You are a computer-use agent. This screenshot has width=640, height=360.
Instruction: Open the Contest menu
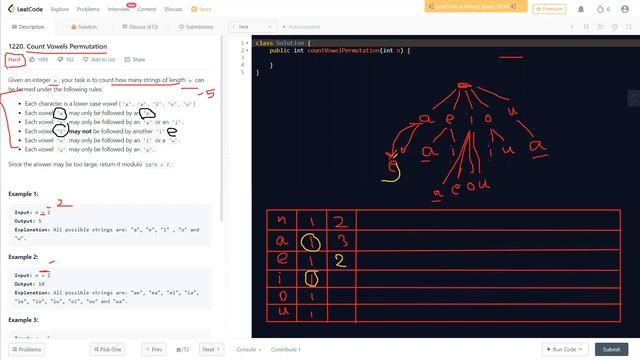(x=147, y=9)
